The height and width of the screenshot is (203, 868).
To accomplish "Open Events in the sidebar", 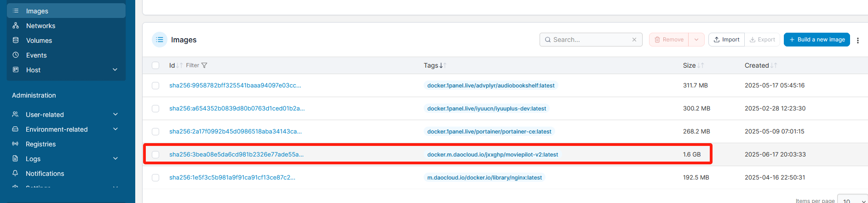I will click(x=66, y=55).
